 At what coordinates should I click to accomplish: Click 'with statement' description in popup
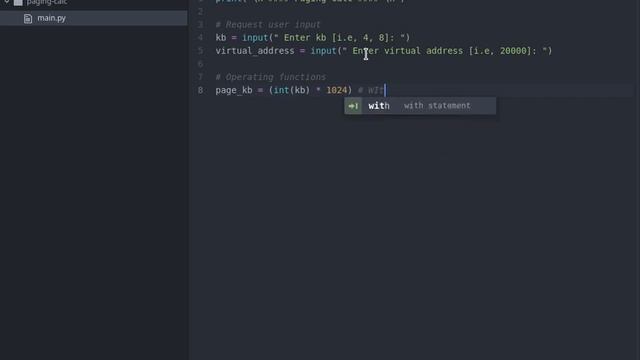(x=437, y=106)
